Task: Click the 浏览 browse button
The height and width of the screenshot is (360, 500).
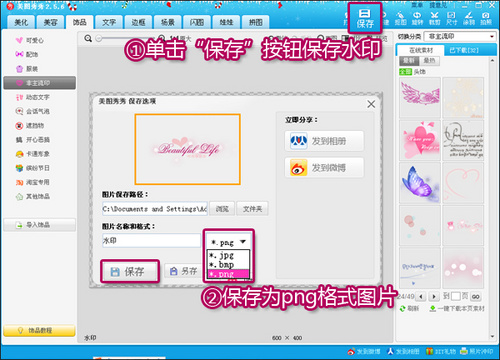Action: coord(222,209)
